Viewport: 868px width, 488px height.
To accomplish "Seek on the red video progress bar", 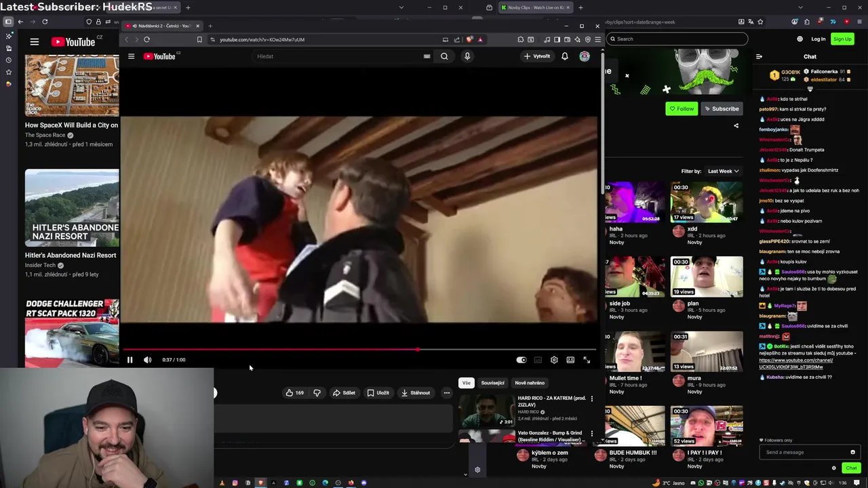I will point(359,350).
